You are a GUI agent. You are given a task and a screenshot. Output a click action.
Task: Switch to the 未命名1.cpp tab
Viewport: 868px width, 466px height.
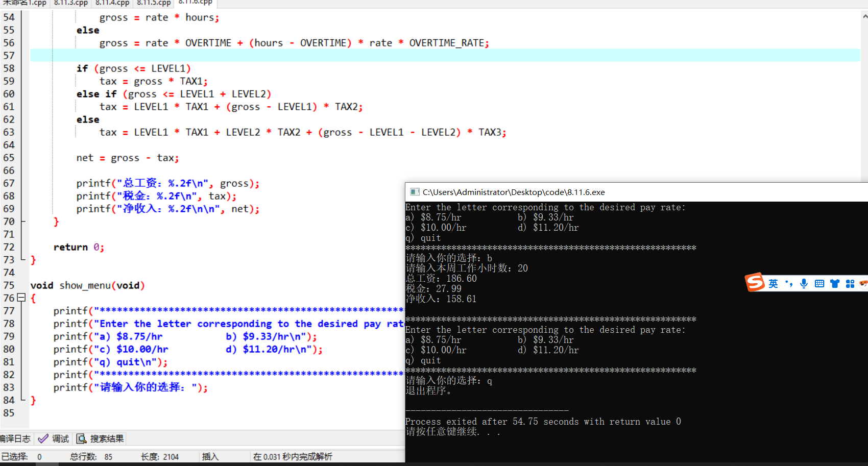pyautogui.click(x=23, y=3)
